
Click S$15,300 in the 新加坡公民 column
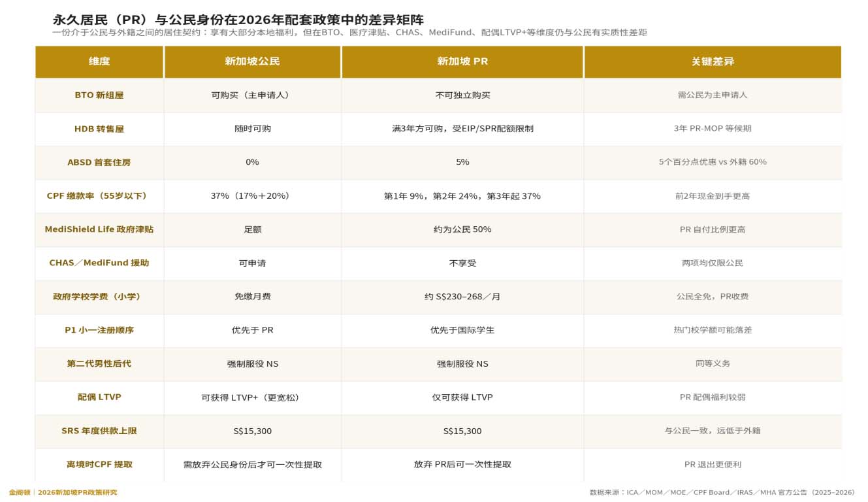[252, 431]
